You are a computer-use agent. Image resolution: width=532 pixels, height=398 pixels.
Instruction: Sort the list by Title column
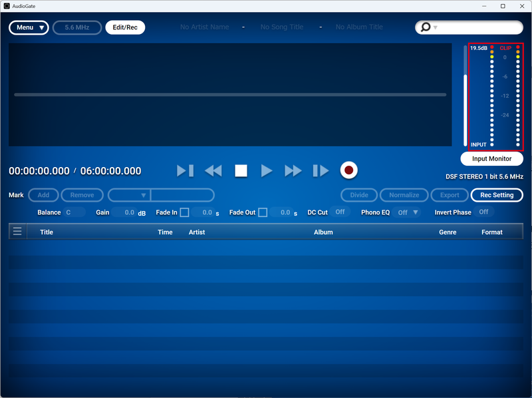pos(47,232)
